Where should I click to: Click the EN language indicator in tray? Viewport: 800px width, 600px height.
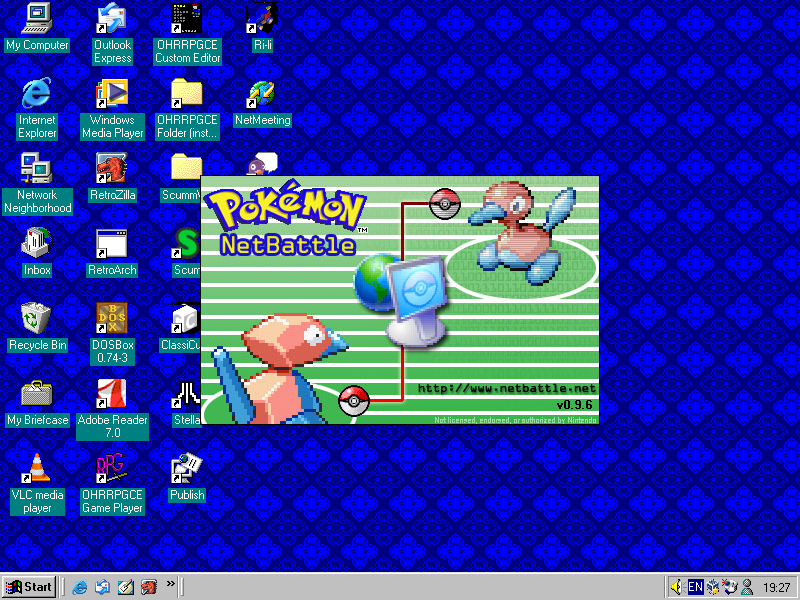(x=695, y=587)
